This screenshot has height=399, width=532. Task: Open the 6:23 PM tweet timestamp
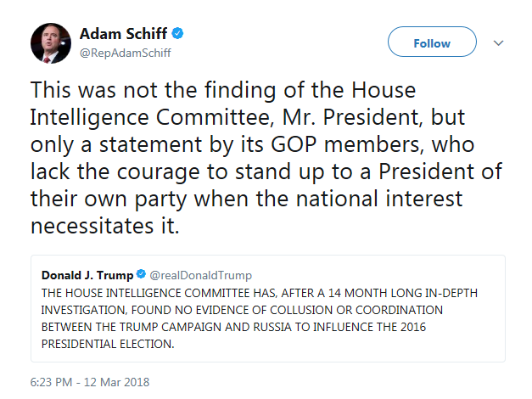pos(51,382)
